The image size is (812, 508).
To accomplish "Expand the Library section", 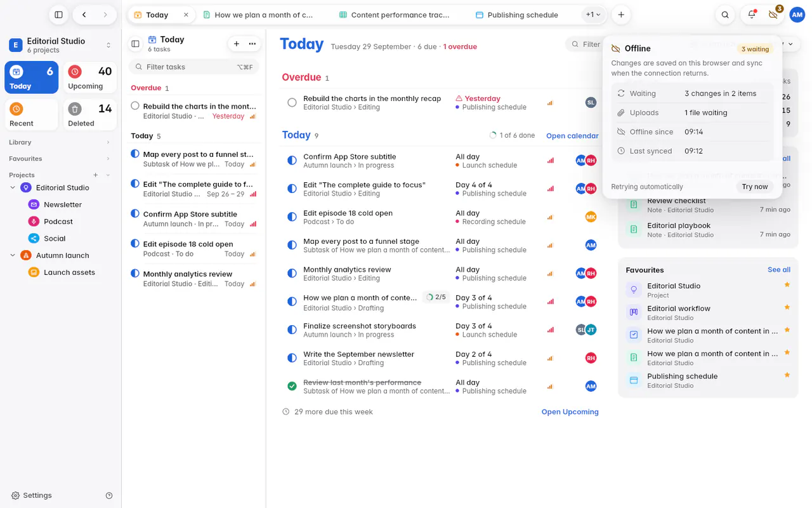I will (x=60, y=142).
